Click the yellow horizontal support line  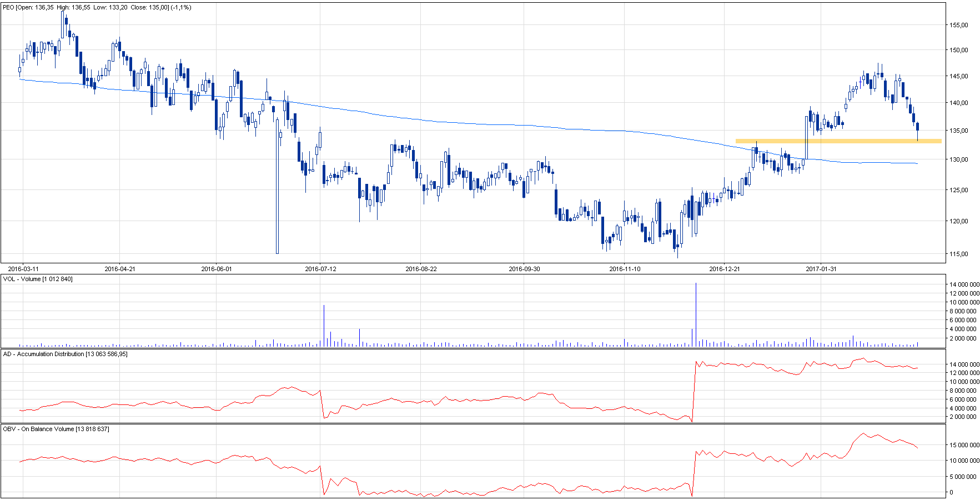[x=838, y=141]
